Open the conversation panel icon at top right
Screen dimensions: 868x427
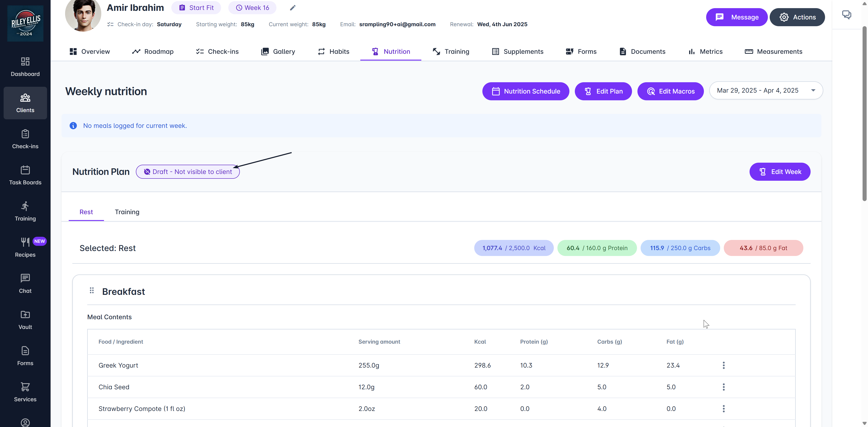(x=847, y=14)
